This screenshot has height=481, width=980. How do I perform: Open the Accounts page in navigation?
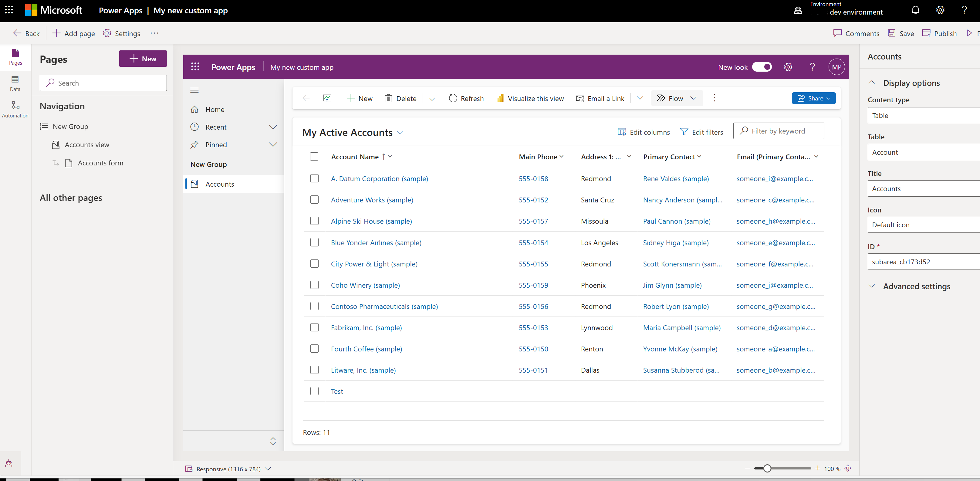click(x=219, y=183)
